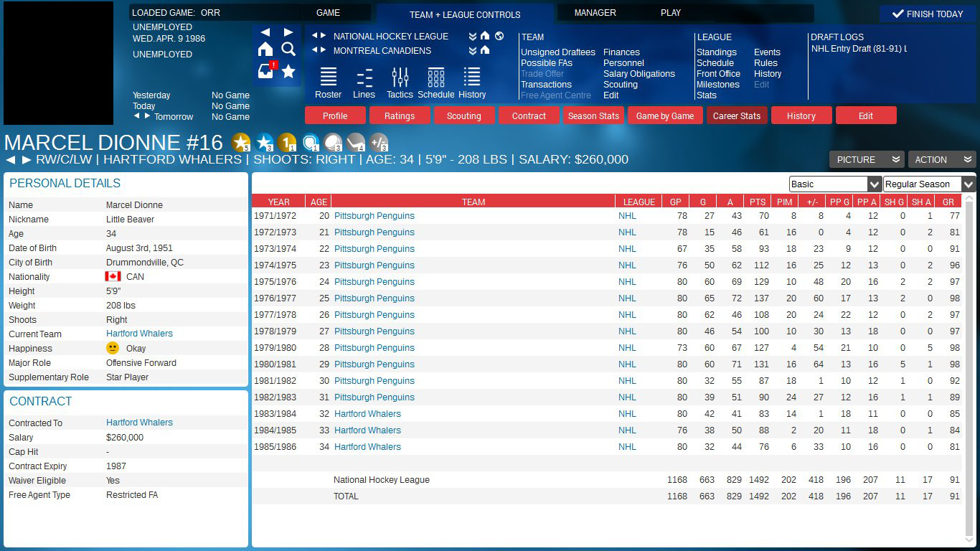Expand the National Hockey League dropdown chevrons

tap(473, 36)
